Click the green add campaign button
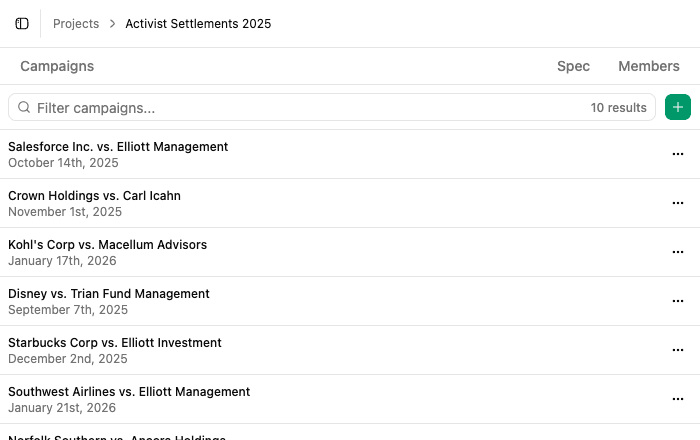The height and width of the screenshot is (440, 700). pos(678,107)
